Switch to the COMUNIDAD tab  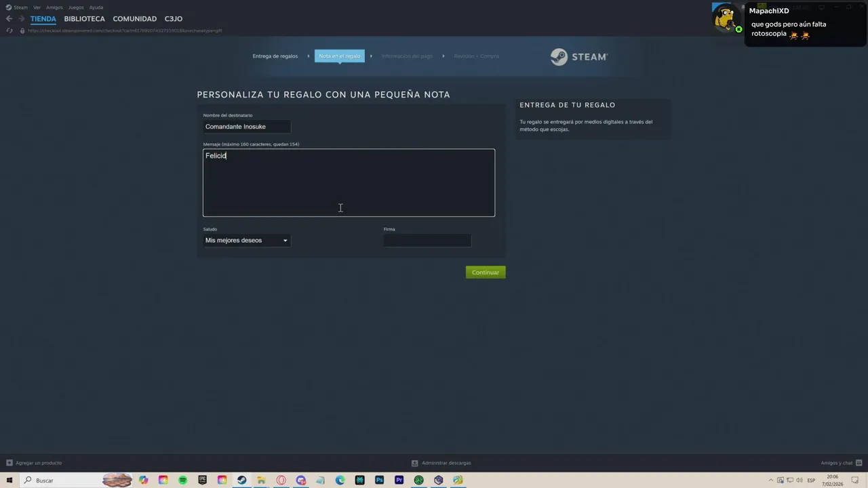pos(135,19)
